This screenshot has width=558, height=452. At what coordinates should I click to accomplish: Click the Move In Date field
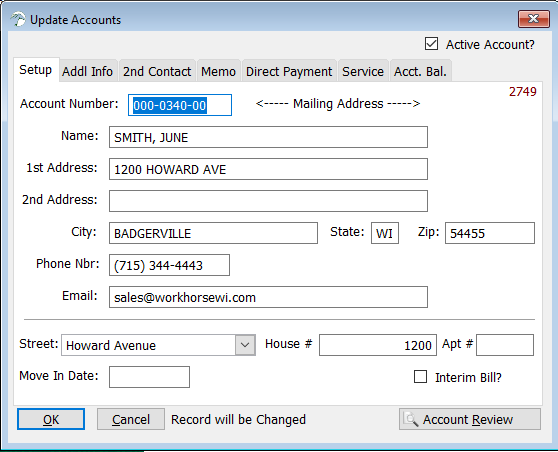(149, 377)
